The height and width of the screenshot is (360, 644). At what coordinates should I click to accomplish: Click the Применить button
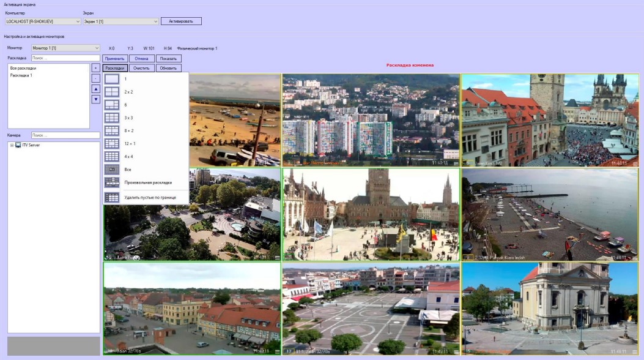pyautogui.click(x=115, y=59)
